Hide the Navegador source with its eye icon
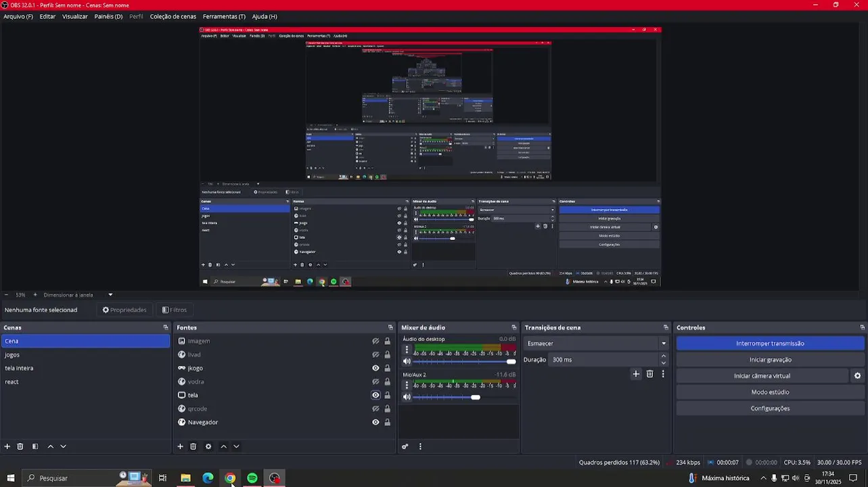The height and width of the screenshot is (487, 868). coord(375,422)
